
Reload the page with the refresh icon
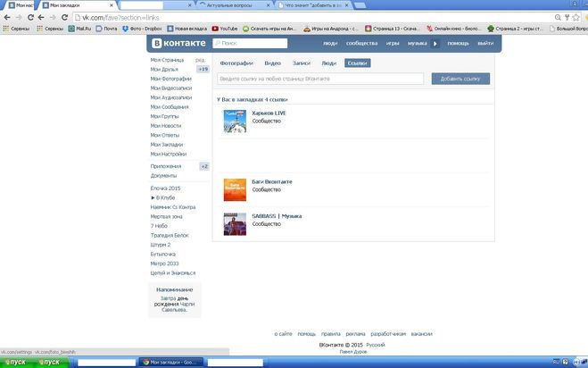click(40, 17)
